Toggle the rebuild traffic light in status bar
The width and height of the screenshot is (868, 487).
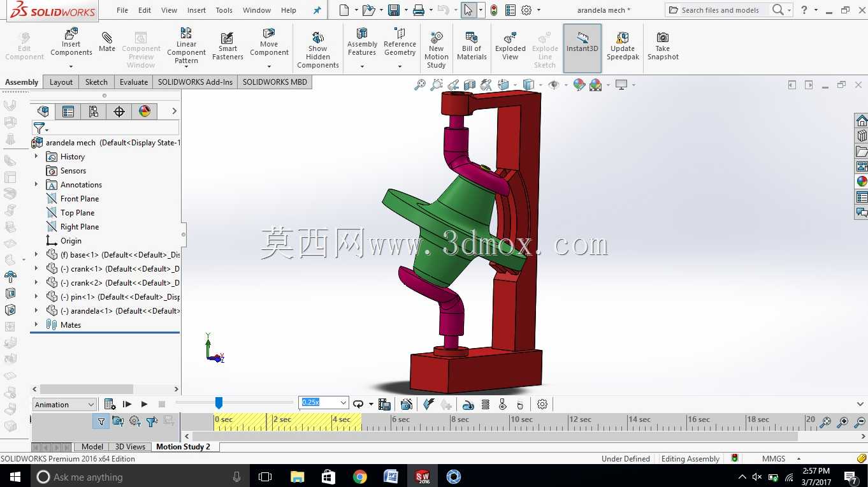pos(735,458)
